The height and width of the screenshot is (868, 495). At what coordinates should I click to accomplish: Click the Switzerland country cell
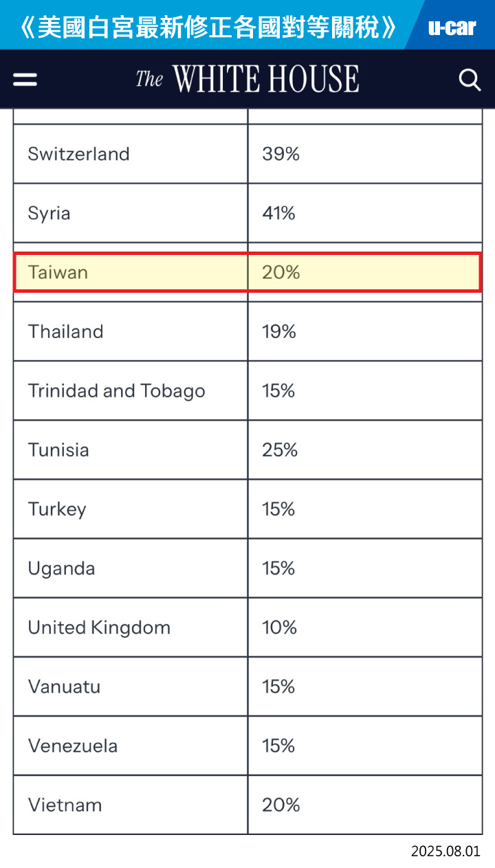(131, 154)
